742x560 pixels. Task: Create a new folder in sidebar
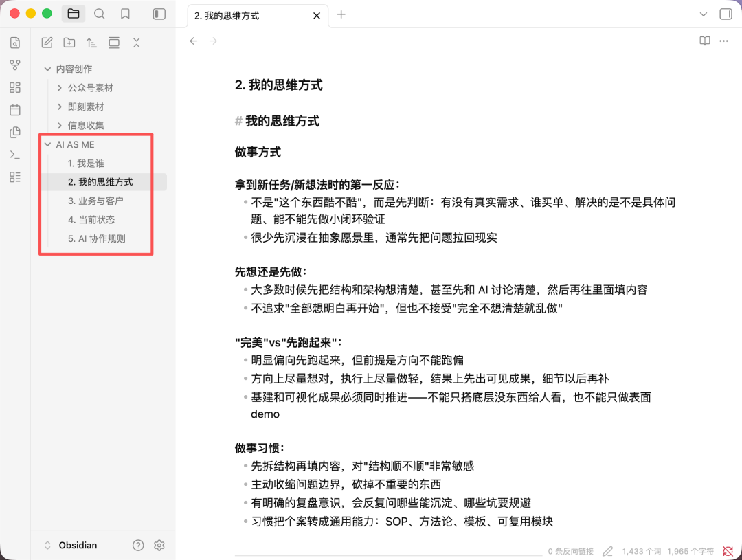[69, 43]
